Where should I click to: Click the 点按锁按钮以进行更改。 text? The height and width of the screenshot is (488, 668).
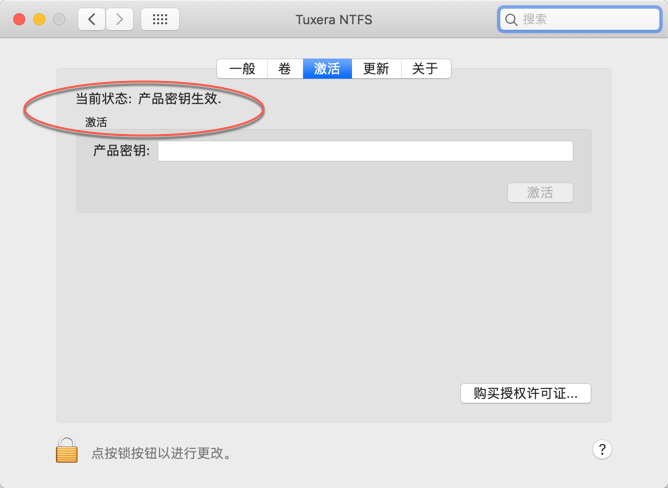pos(161,453)
